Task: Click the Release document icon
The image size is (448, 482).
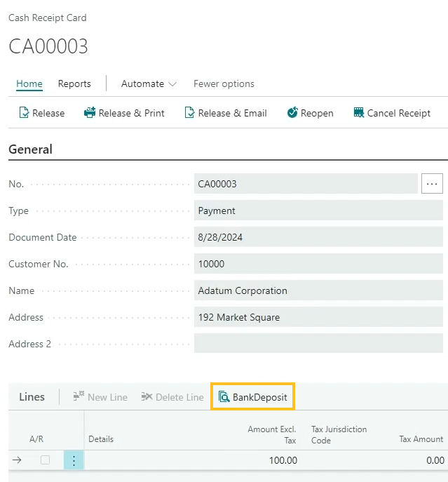Action: click(24, 113)
